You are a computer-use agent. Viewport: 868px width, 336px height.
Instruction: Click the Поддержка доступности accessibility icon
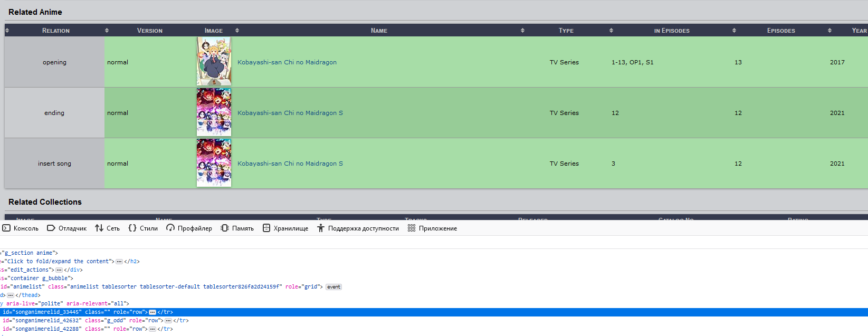click(321, 228)
